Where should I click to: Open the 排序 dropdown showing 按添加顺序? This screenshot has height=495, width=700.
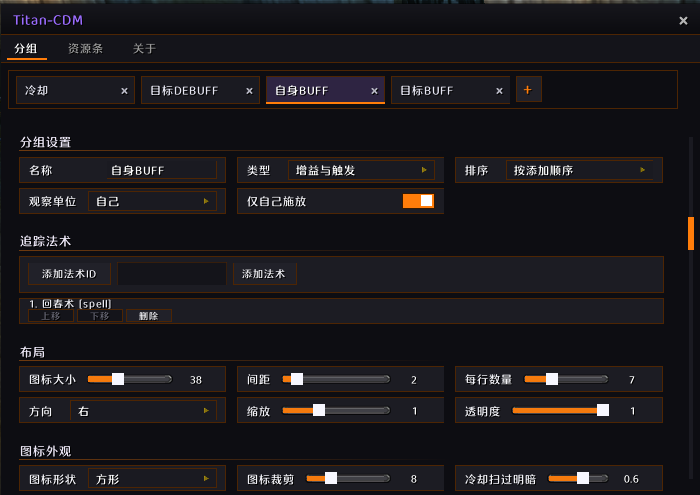(579, 170)
